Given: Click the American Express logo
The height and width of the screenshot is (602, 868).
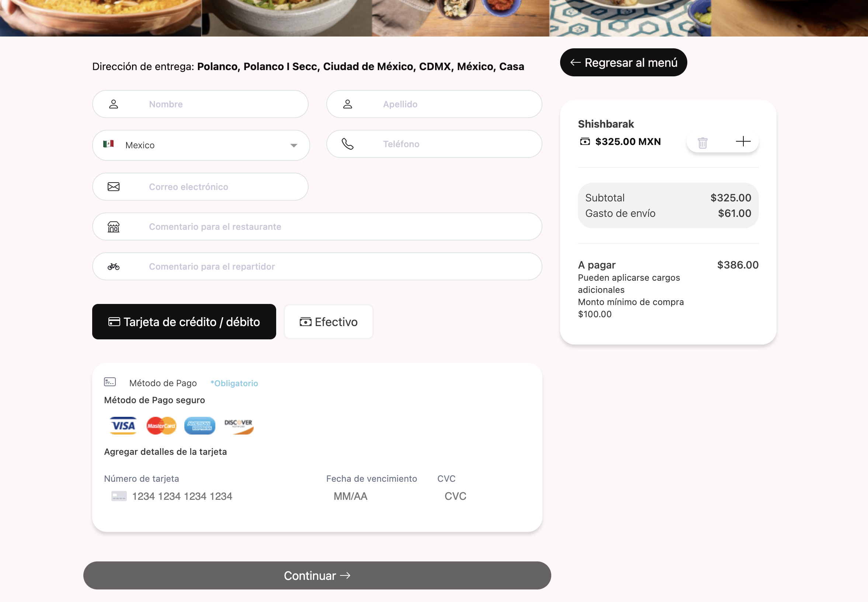Looking at the screenshot, I should (199, 425).
